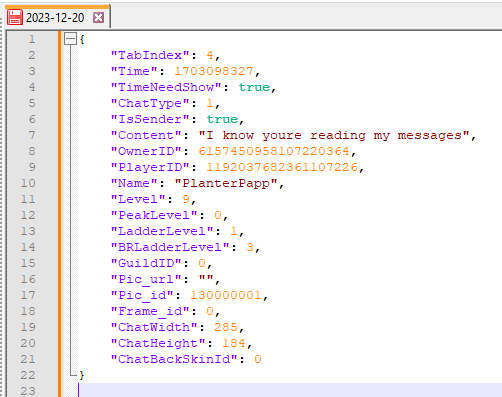Collapse the JSON fold at line 1
The image size is (502, 397).
(x=70, y=39)
